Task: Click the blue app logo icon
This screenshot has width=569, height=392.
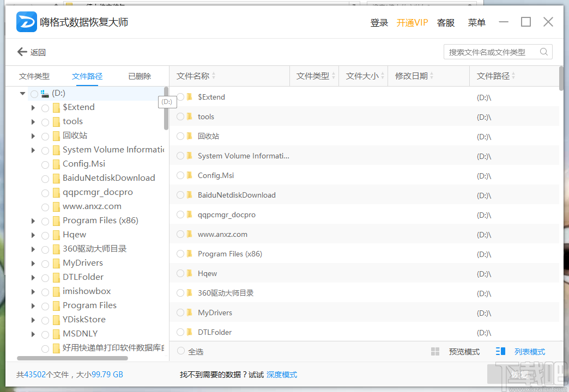Action: click(x=27, y=22)
